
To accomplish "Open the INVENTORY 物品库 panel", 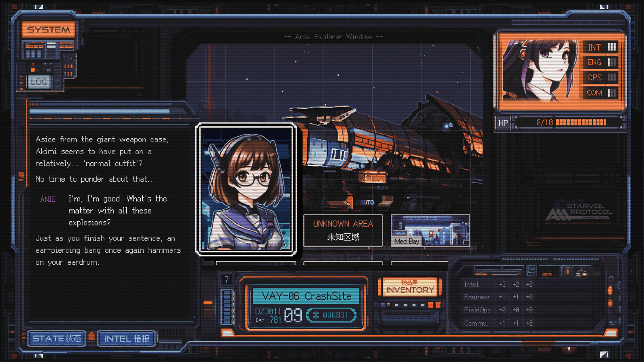I will point(410,287).
